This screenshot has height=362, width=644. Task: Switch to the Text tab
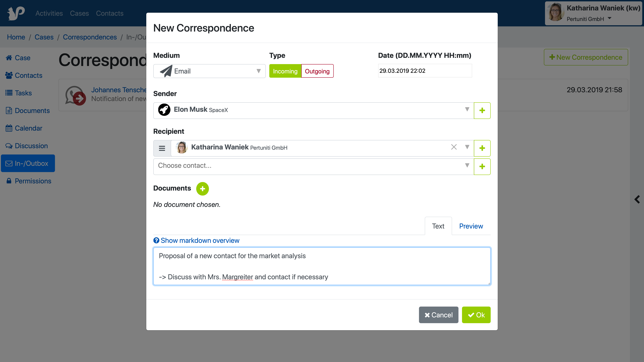pos(438,226)
